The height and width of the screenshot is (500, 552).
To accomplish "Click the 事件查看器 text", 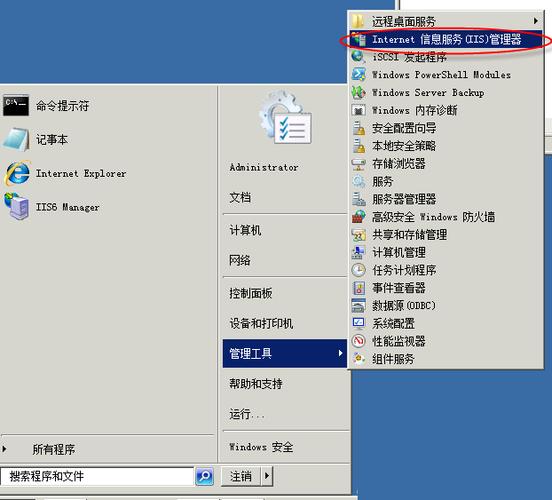I will [x=399, y=288].
